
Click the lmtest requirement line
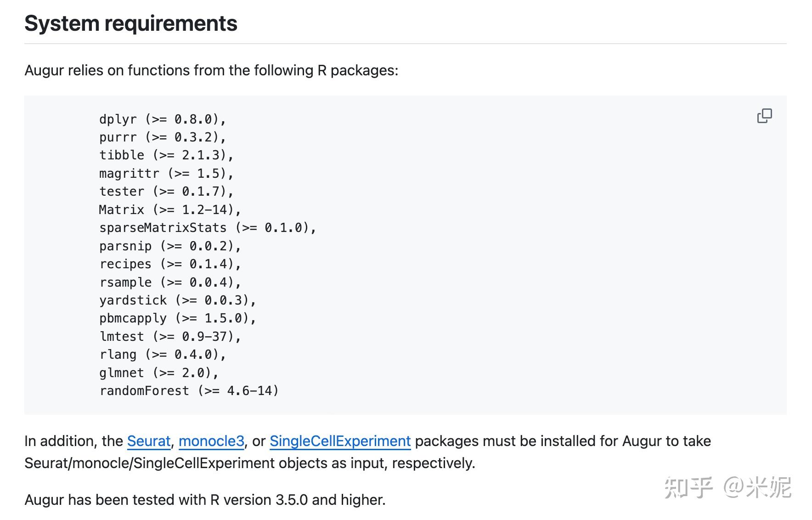(170, 337)
